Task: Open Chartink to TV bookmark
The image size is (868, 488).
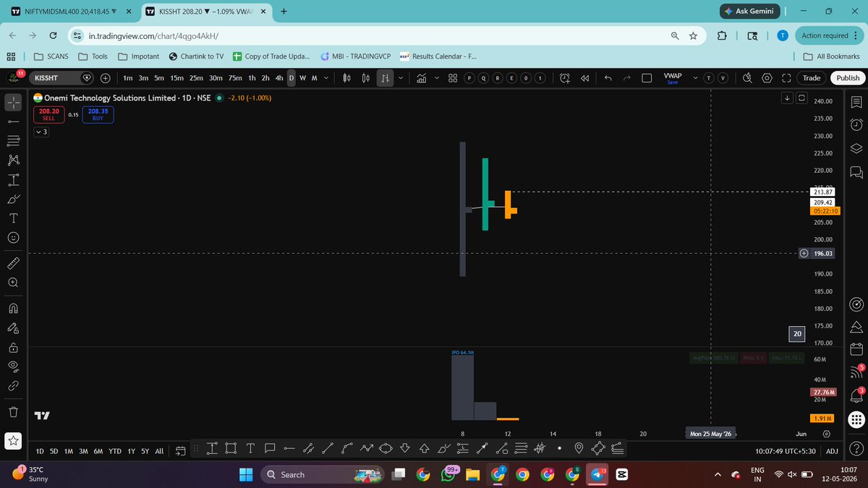Action: 196,56
